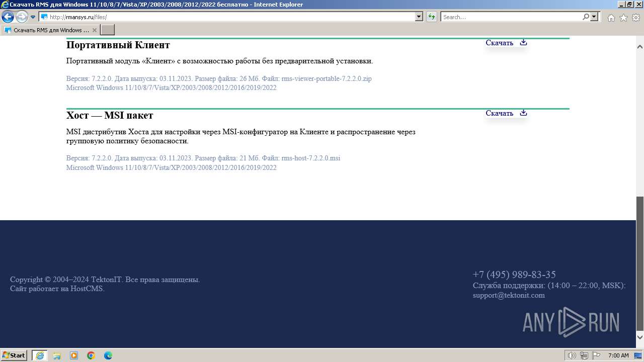This screenshot has width=644, height=362.
Task: Open the Windows Start button
Action: click(x=14, y=355)
